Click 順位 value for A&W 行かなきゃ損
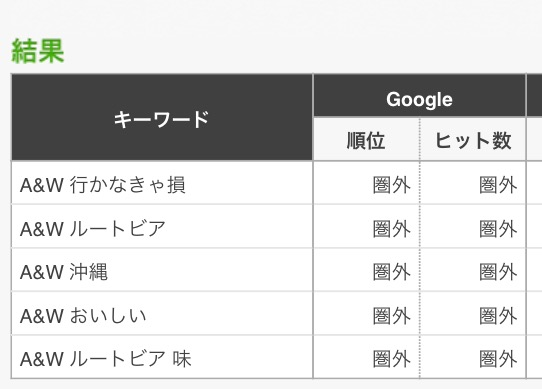 (391, 185)
